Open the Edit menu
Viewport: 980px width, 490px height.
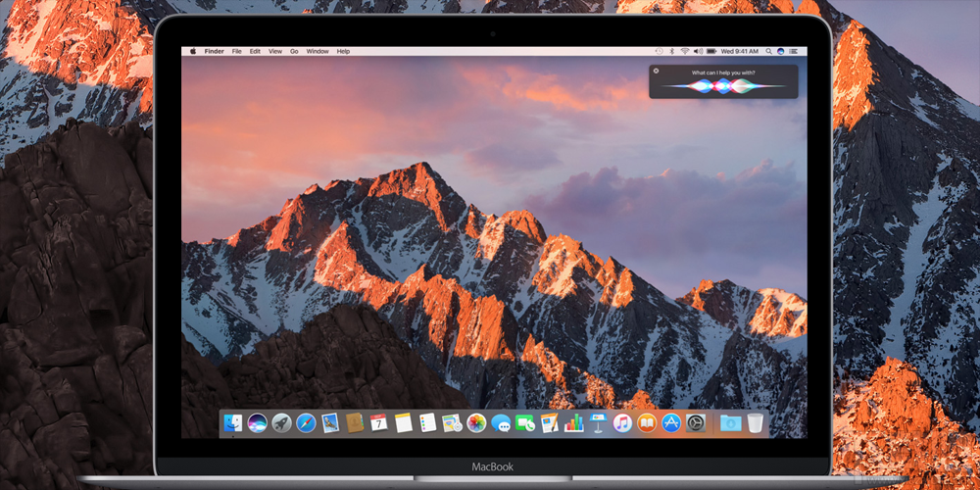click(255, 51)
